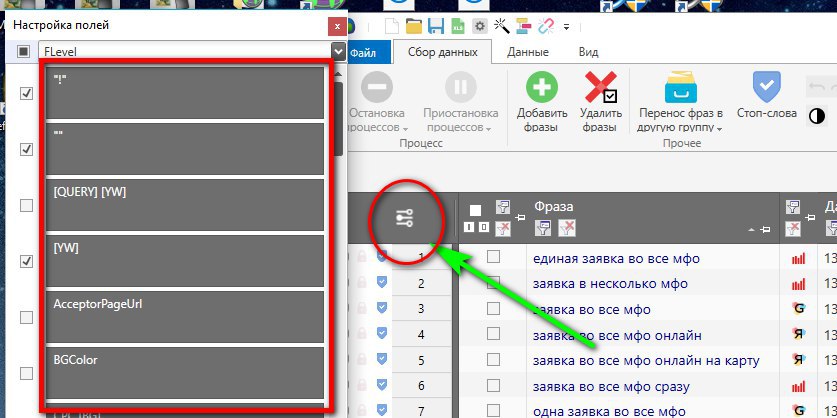Tick the checkbox for 'заявка во все мфо онлайн'
This screenshot has height=418, width=837.
pos(493,334)
